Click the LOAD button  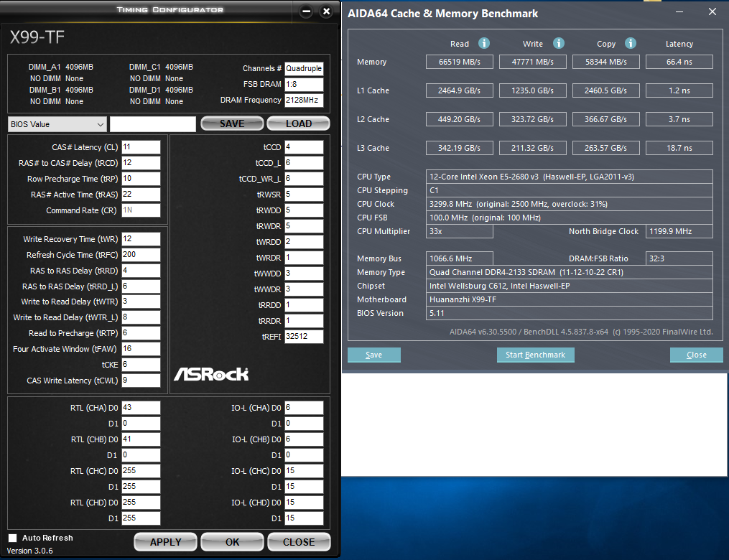[299, 123]
